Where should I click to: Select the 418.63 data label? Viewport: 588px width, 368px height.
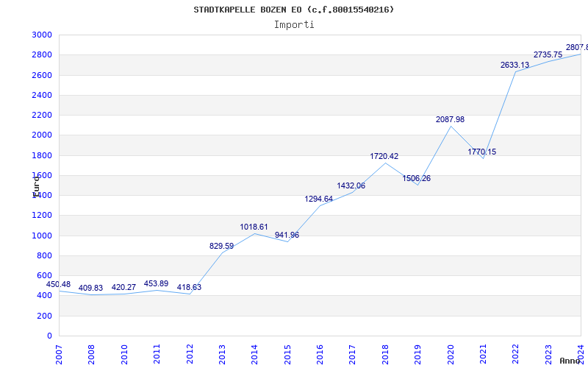189,287
